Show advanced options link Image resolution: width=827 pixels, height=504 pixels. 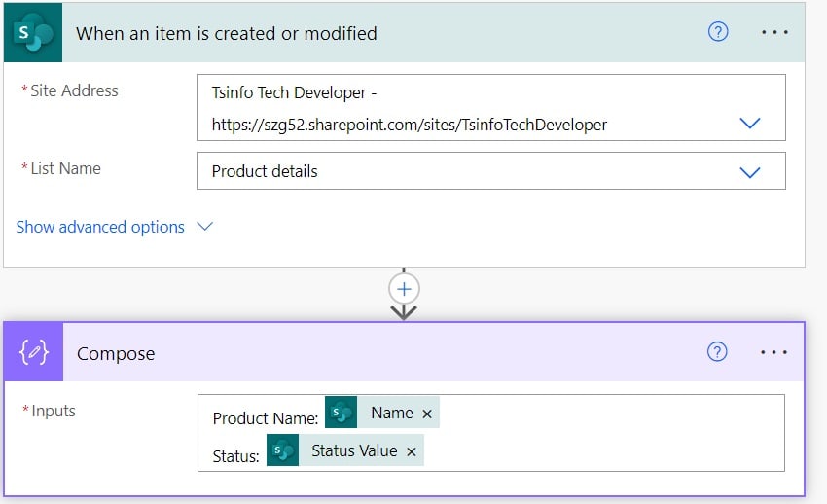point(100,227)
